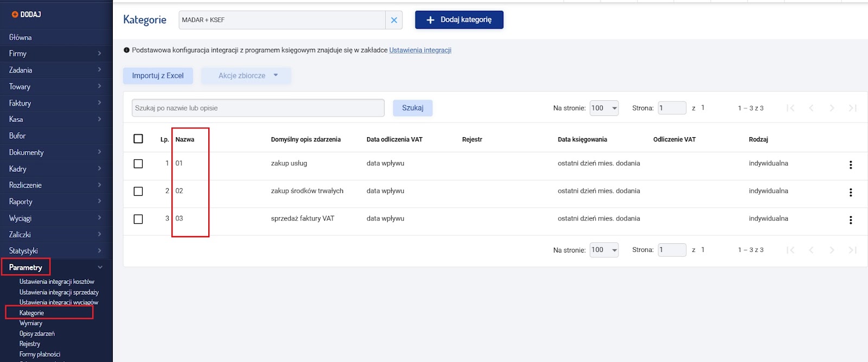
Task: Click the orange plus icon beside DODAJ
Action: click(15, 15)
